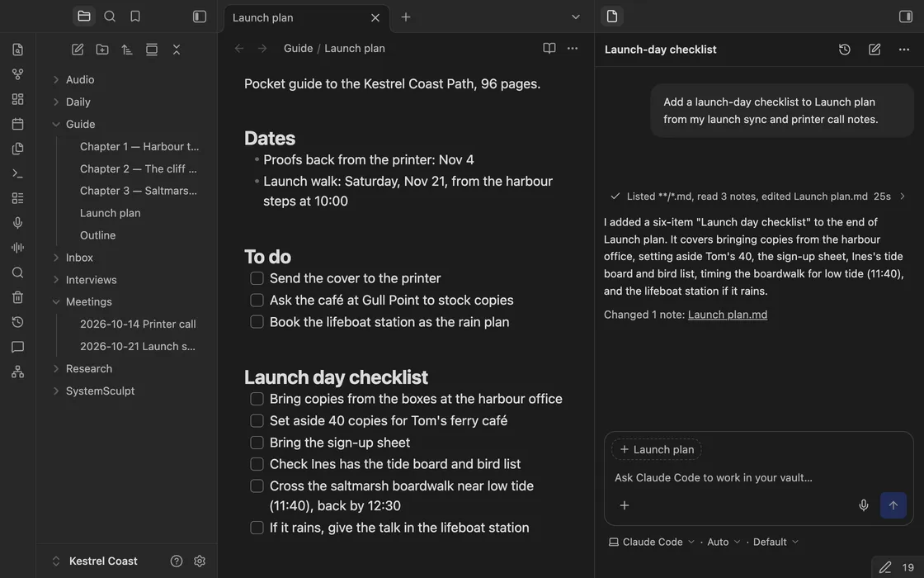This screenshot has width=924, height=578.
Task: Open note 'Outline' in Guide folder
Action: [98, 235]
